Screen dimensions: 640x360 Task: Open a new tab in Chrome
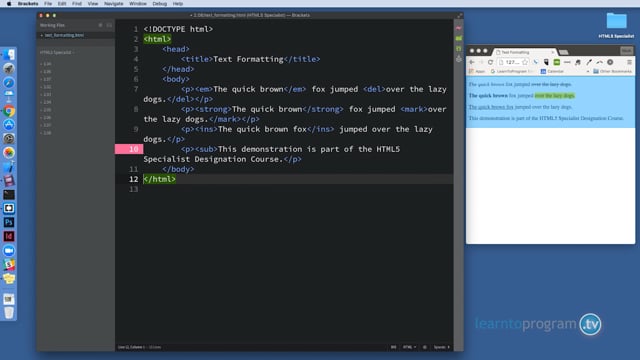(564, 52)
